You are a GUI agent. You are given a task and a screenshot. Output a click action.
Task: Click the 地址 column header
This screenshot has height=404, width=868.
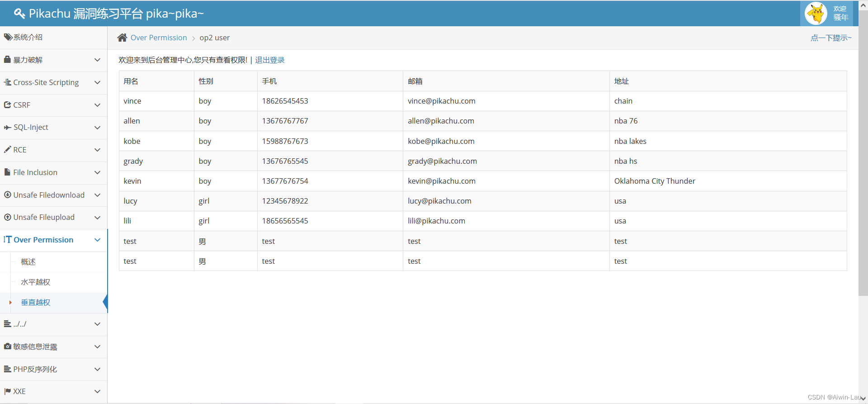[x=728, y=81]
